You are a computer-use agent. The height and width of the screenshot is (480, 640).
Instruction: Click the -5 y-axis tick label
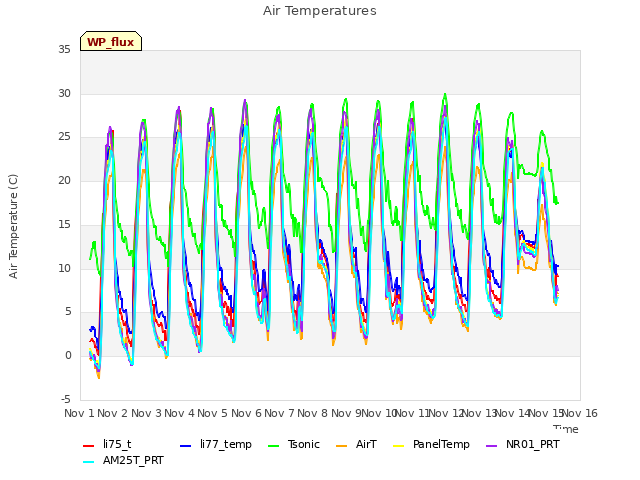[66, 399]
